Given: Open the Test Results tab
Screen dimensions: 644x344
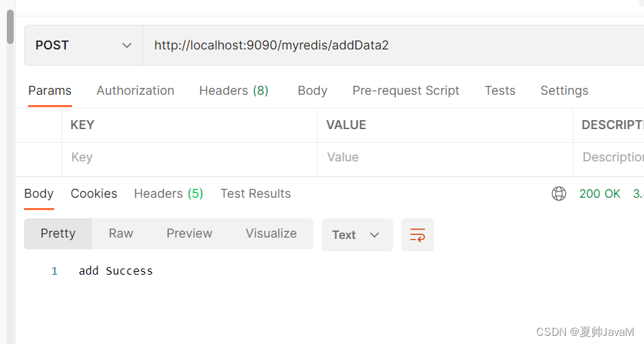Looking at the screenshot, I should tap(255, 194).
